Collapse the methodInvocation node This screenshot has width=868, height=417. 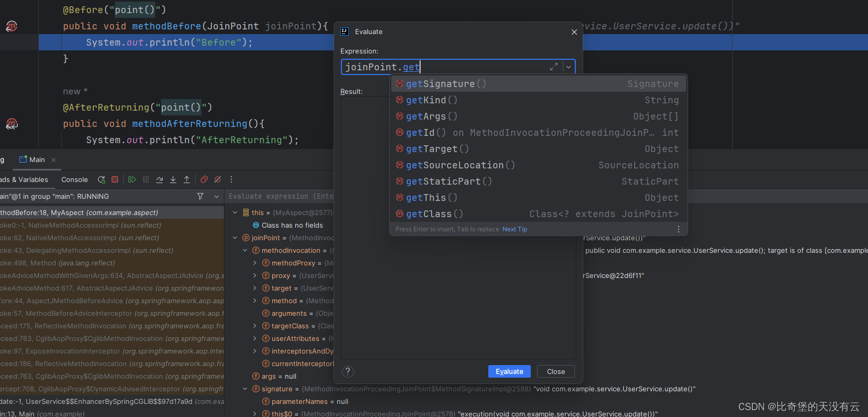point(245,250)
